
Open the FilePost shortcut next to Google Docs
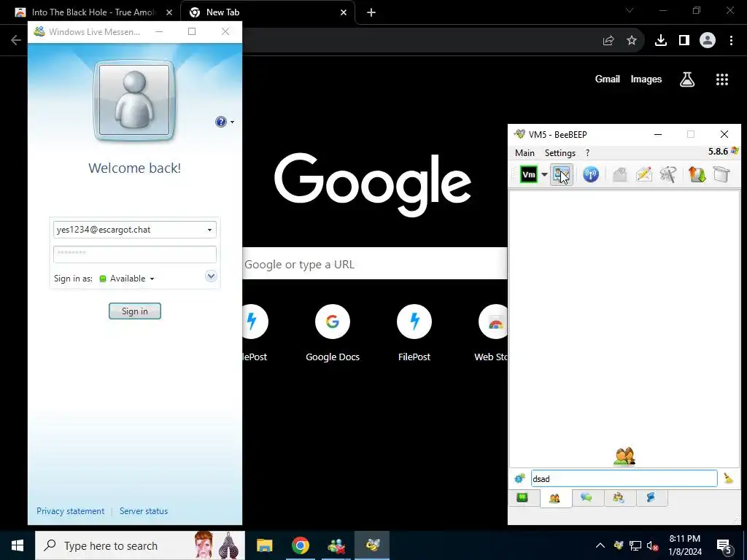414,333
